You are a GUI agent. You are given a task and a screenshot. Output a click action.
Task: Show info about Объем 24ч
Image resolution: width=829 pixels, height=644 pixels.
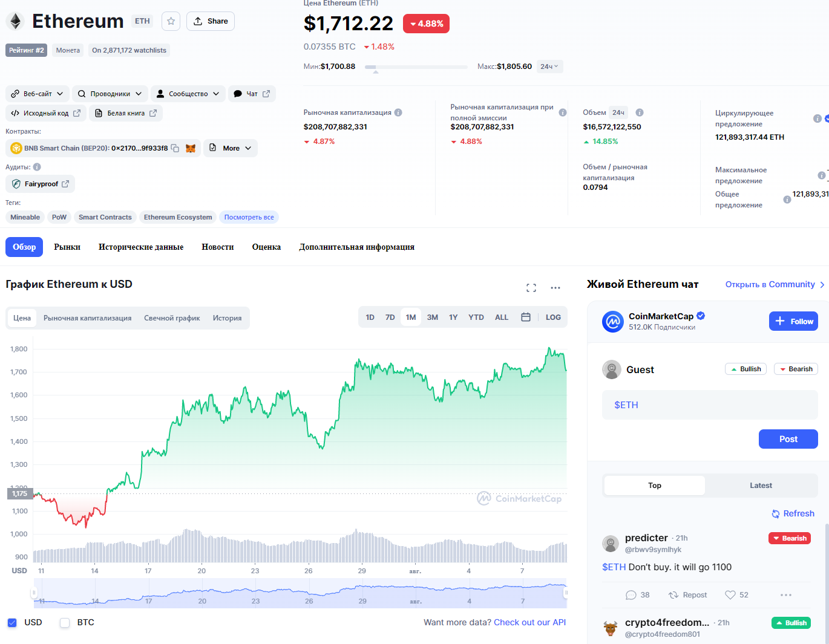[640, 112]
